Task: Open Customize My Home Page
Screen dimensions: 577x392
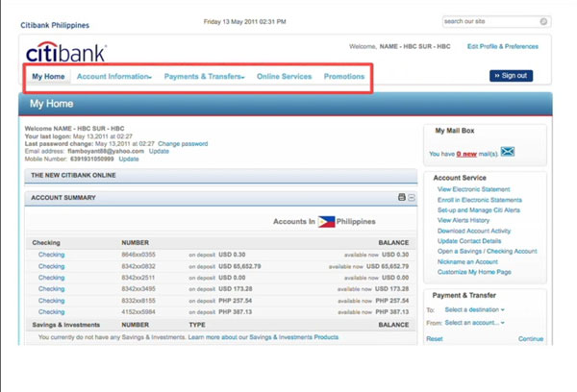Action: tap(474, 272)
